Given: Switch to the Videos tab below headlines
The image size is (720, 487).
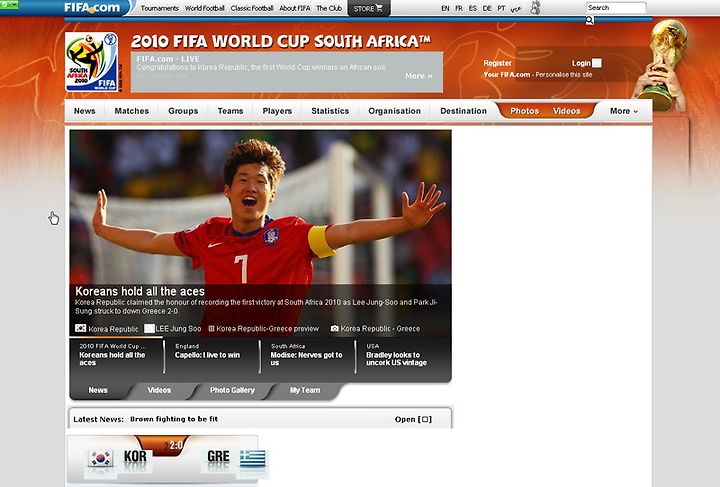Looking at the screenshot, I should click(159, 390).
